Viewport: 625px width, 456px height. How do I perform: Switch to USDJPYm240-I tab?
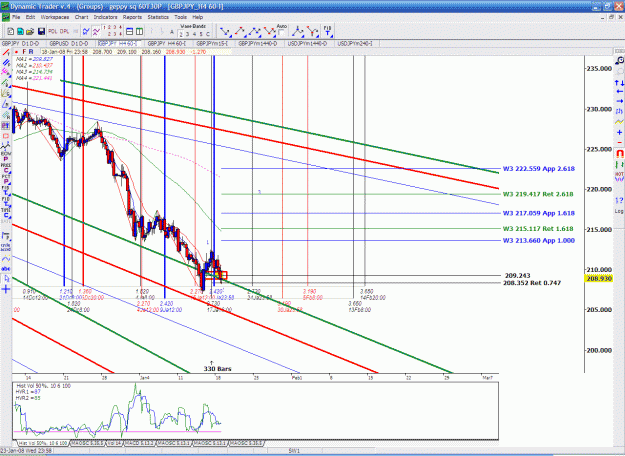tap(355, 43)
